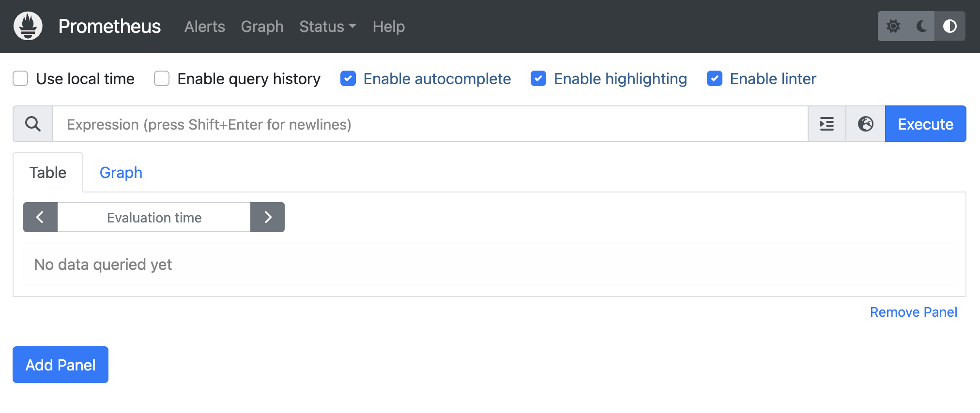Screen dimensions: 980x413
Task: Open Graph in the navbar
Action: [x=262, y=27]
